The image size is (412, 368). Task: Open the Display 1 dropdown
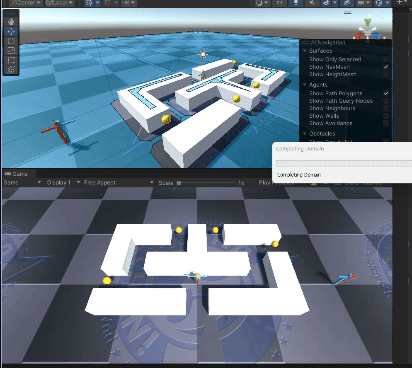click(63, 182)
